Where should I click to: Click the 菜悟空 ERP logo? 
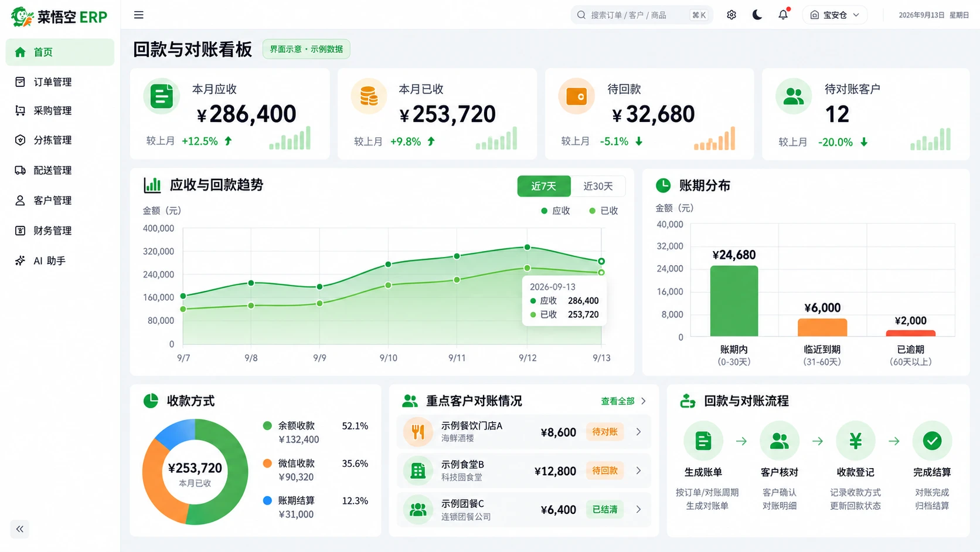pos(59,16)
